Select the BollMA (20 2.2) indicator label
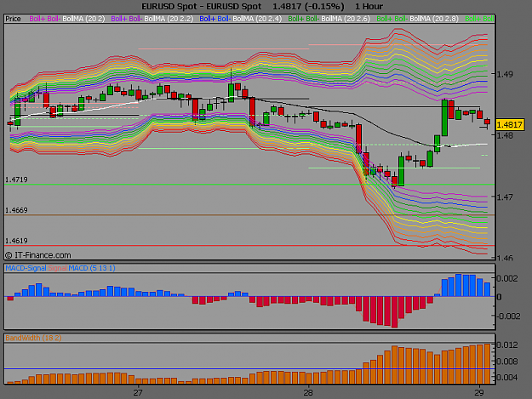The height and width of the screenshot is (399, 532). point(169,19)
